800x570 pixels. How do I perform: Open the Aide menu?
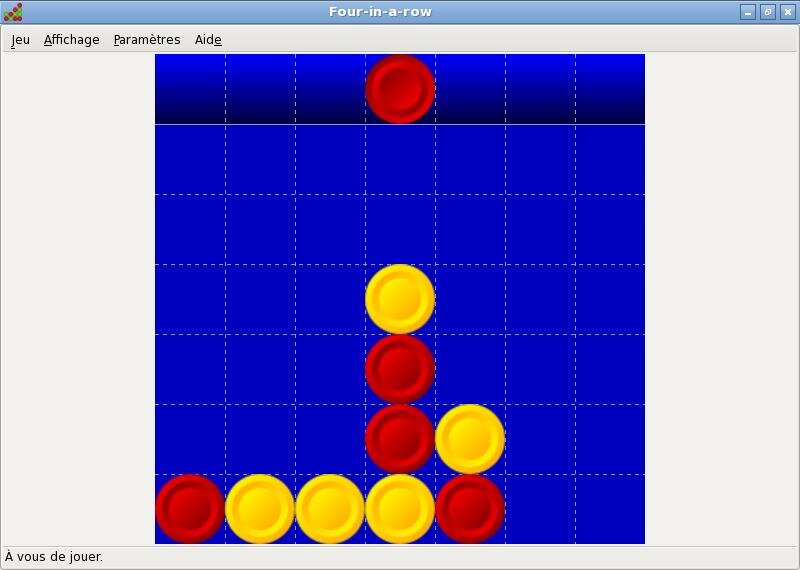[208, 40]
